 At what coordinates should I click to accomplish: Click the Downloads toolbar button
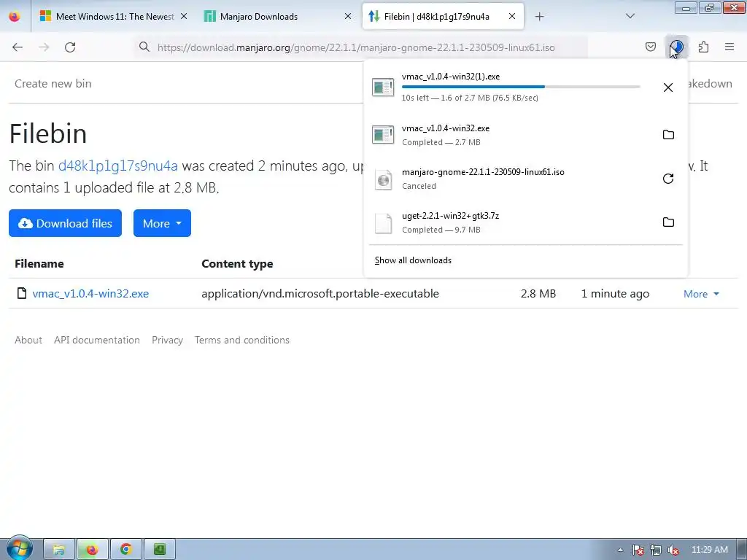[x=676, y=47]
